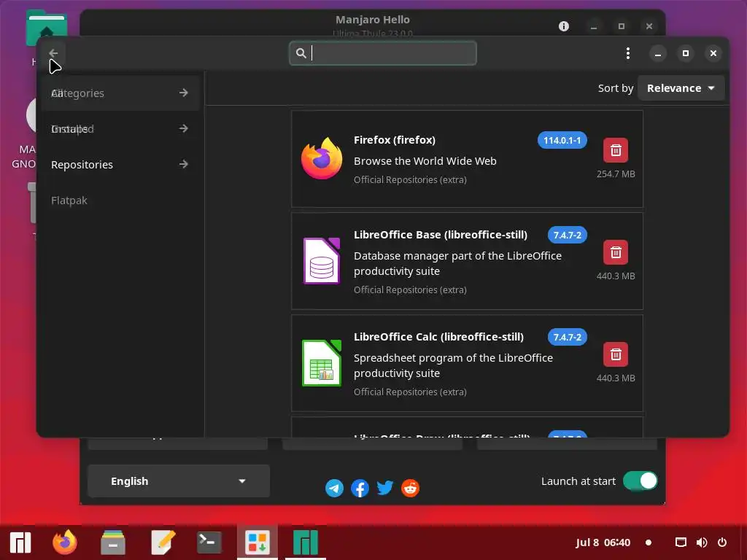Remove LibreOffice Calc with trash button
This screenshot has height=560, width=747.
coord(616,354)
